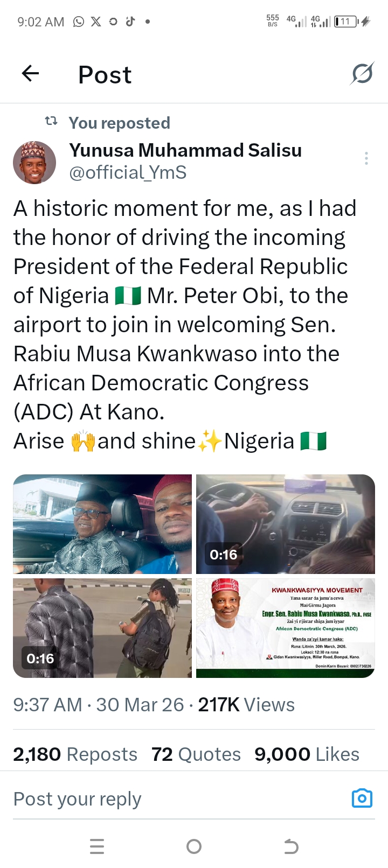
Task: Open the @official_YmS handle link
Action: point(128,172)
